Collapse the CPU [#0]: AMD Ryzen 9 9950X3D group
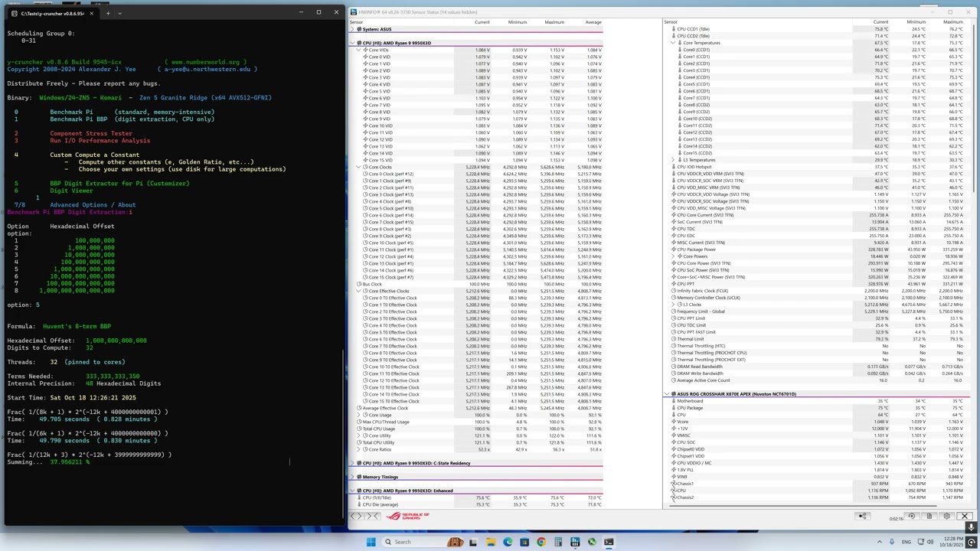This screenshot has height=551, width=980. tap(353, 43)
